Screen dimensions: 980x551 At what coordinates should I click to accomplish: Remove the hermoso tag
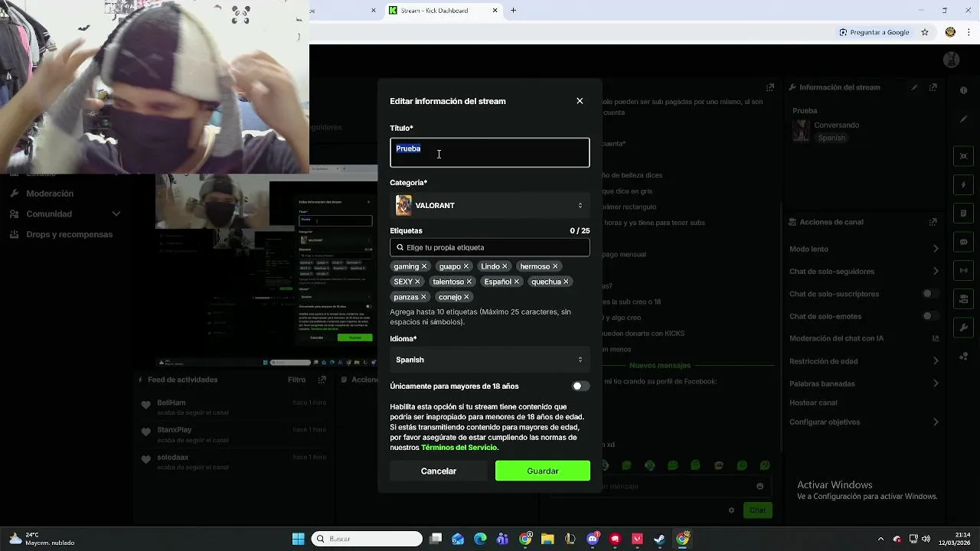(x=555, y=266)
